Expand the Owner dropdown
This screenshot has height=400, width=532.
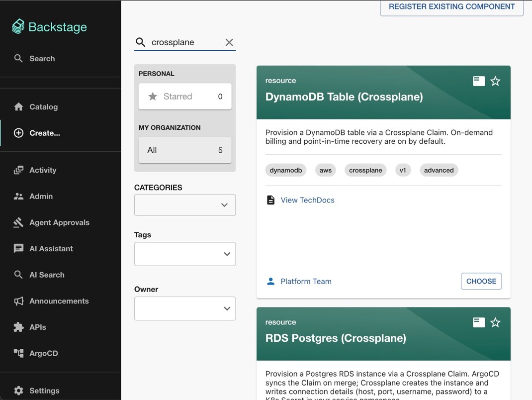point(185,308)
